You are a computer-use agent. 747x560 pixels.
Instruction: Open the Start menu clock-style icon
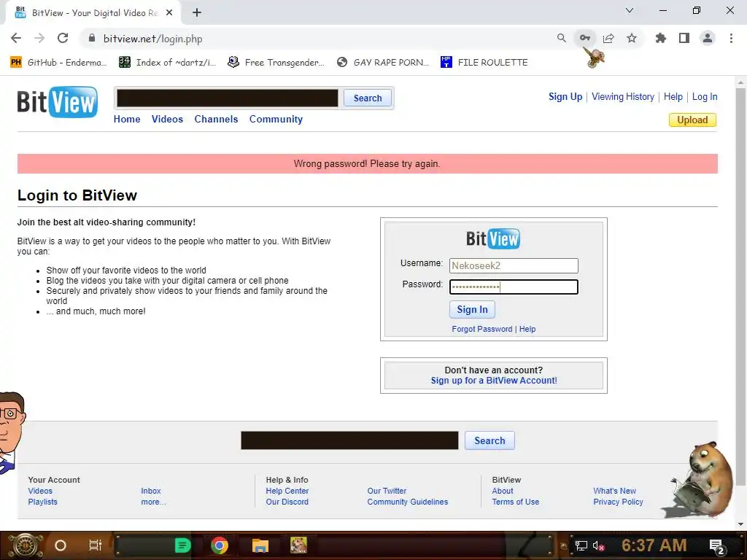(26, 545)
